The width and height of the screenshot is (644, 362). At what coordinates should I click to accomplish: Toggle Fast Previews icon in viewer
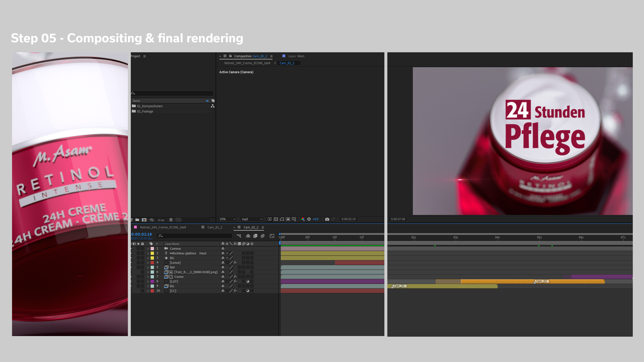[x=270, y=219]
